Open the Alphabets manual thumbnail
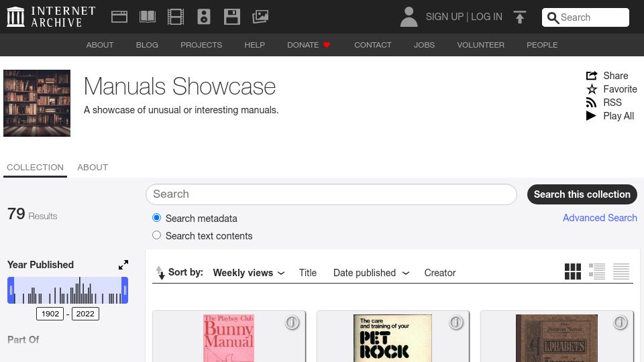This screenshot has height=362, width=644. pyautogui.click(x=557, y=338)
